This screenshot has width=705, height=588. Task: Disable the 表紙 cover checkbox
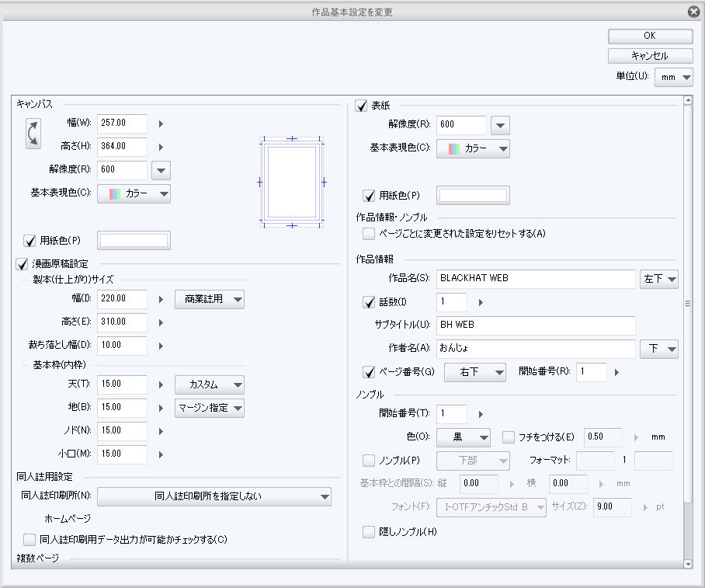pos(361,106)
